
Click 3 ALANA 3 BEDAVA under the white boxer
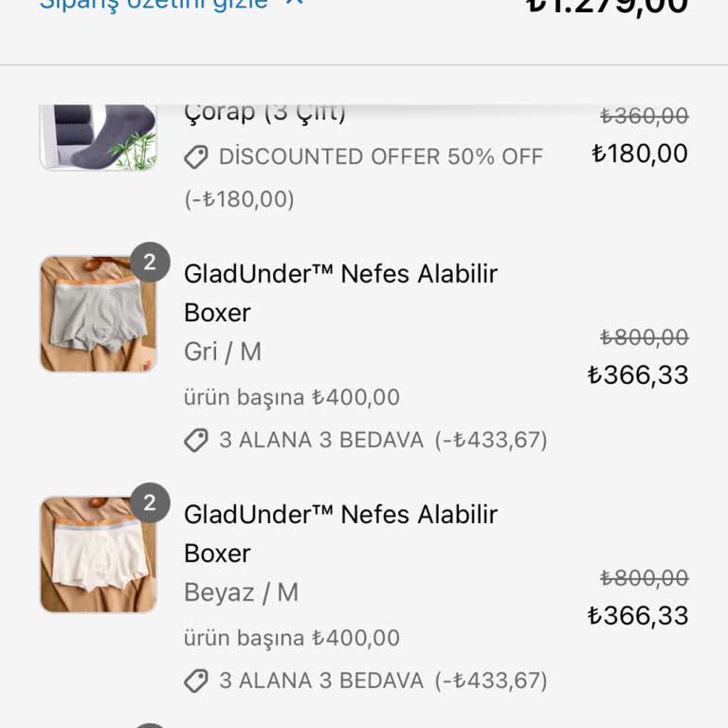click(x=321, y=681)
